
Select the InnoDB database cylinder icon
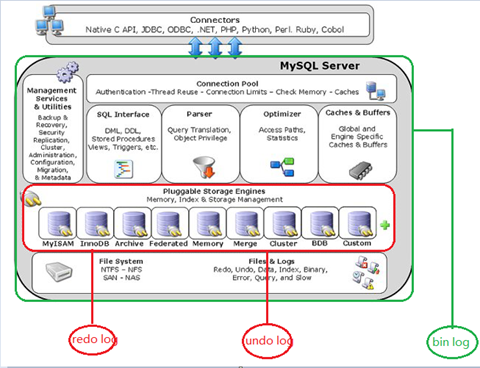(96, 223)
